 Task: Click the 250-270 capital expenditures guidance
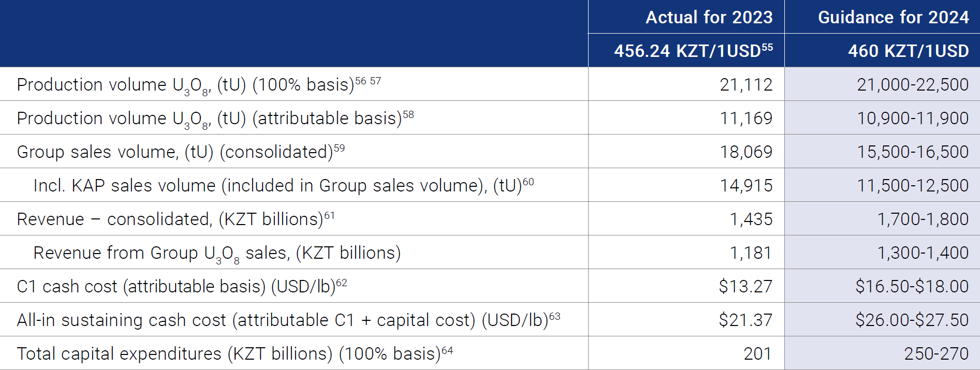[x=936, y=353]
